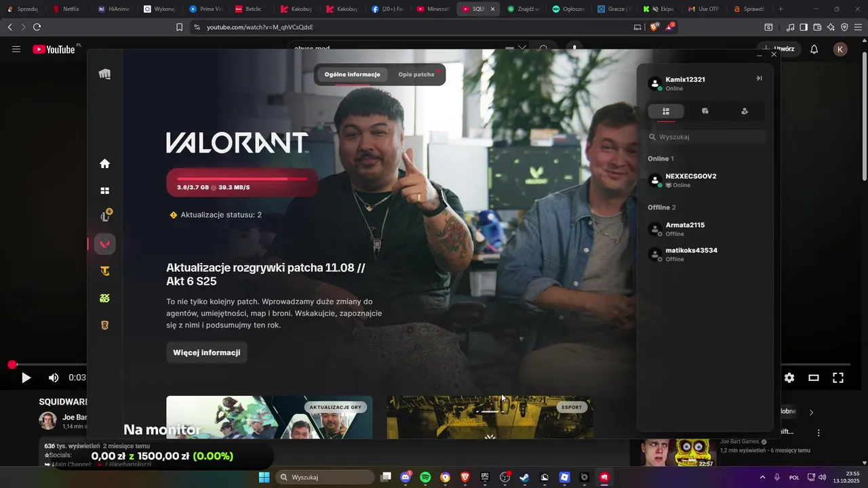Open Steam from the taskbar

pyautogui.click(x=524, y=477)
